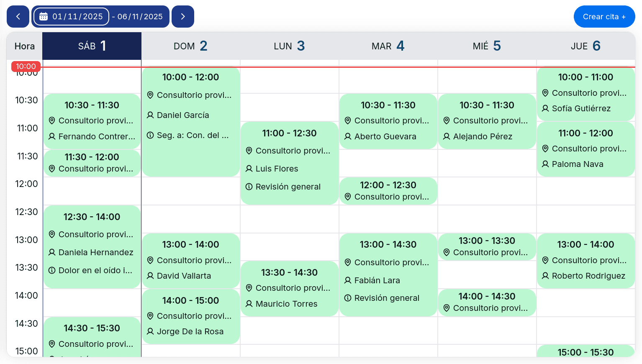Select the SÁB 1 day column header
642x364 pixels.
[x=92, y=46]
